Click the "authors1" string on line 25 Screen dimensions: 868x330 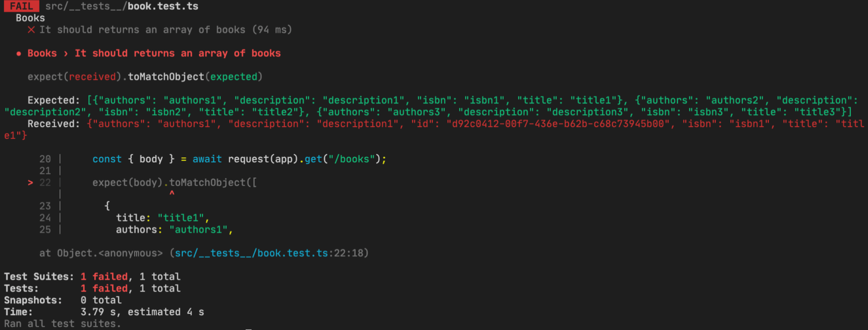point(199,230)
